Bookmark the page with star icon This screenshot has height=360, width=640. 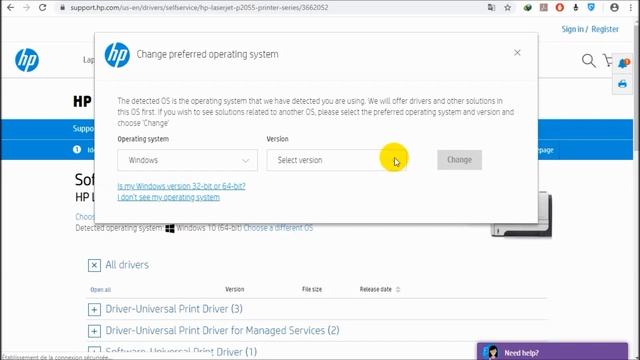[x=507, y=7]
